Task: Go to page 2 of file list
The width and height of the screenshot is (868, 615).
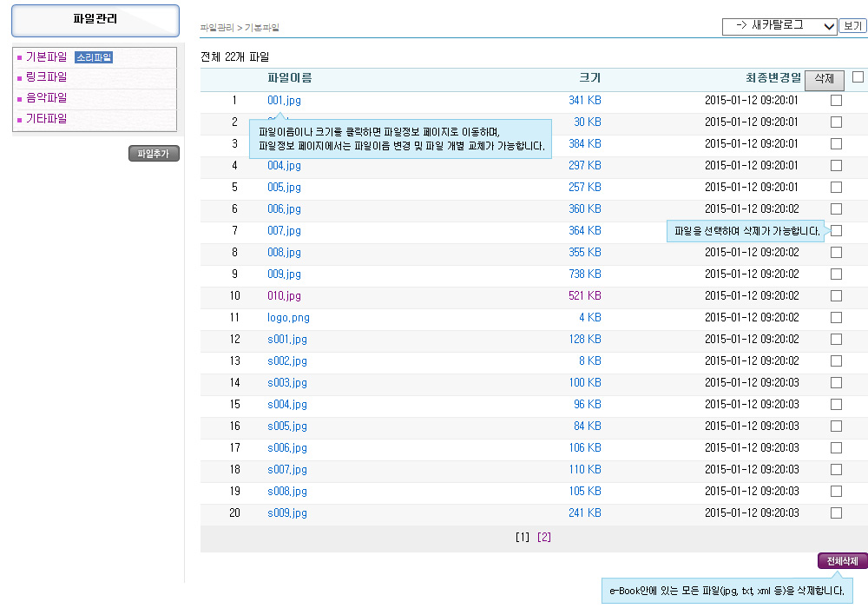Action: coord(544,537)
